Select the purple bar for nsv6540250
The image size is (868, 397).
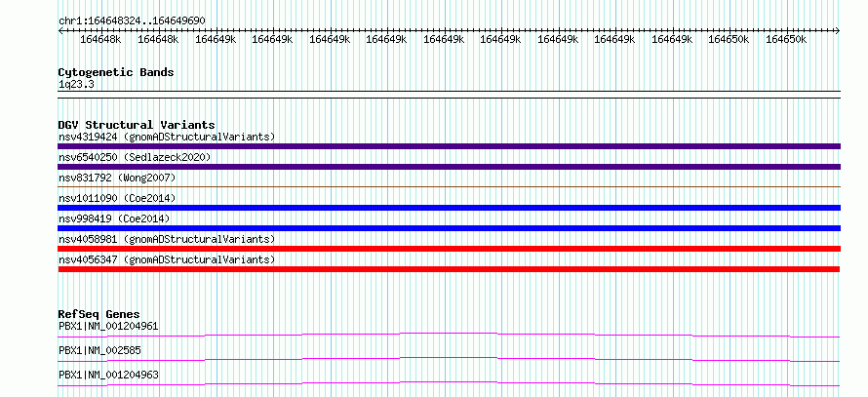coord(449,167)
